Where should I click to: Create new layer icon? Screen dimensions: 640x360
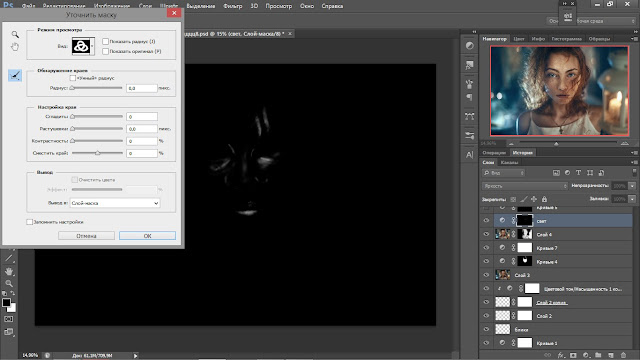[x=611, y=355]
